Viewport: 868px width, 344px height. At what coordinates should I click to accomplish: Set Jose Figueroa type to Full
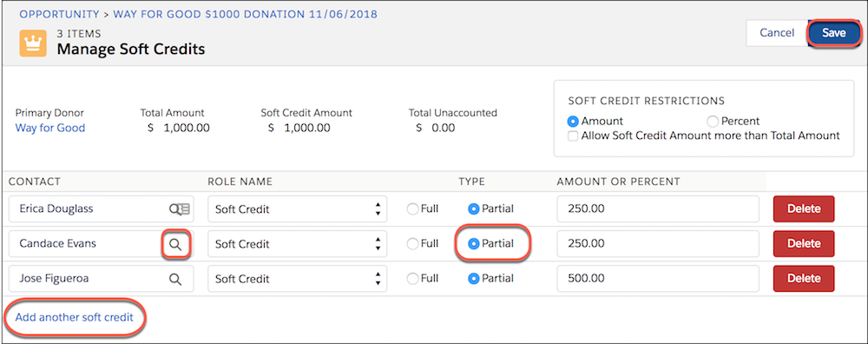click(411, 279)
